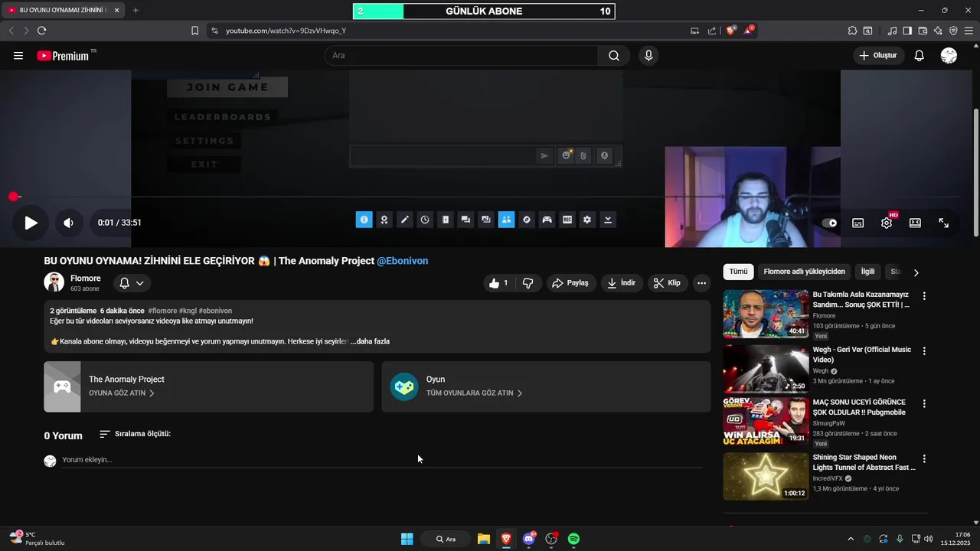Click the REC icon in overlay toolbar
The width and height of the screenshot is (980, 551).
click(x=567, y=220)
